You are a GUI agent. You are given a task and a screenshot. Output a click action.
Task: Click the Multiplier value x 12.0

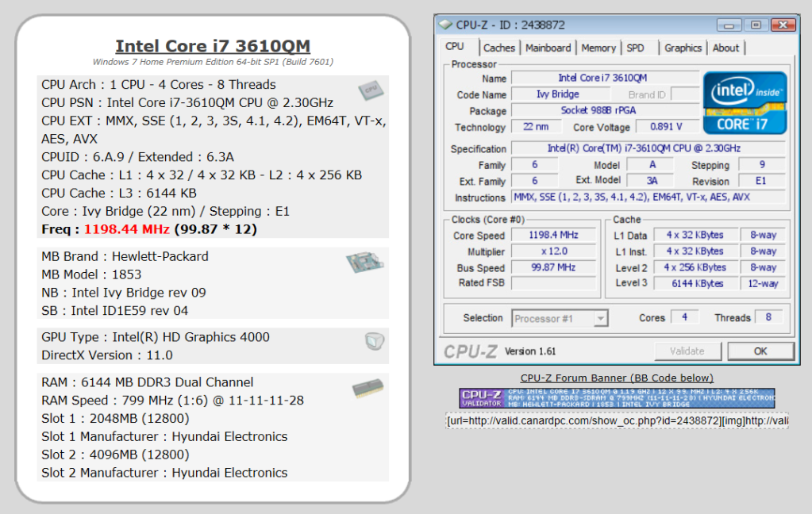(x=553, y=251)
